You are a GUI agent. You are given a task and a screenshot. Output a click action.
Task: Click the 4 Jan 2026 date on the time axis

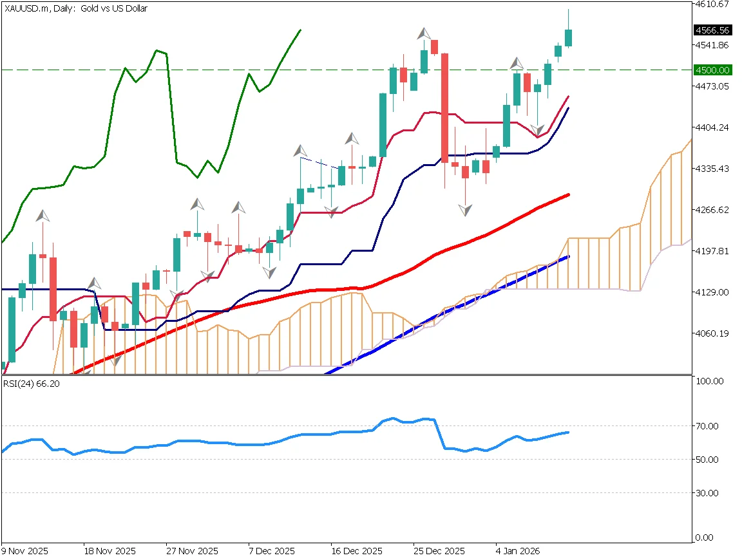point(517,552)
